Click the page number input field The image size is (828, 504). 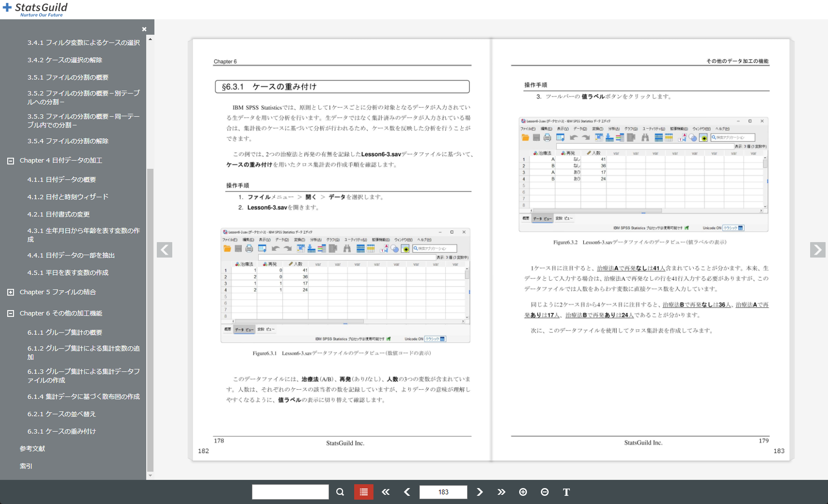click(x=443, y=492)
